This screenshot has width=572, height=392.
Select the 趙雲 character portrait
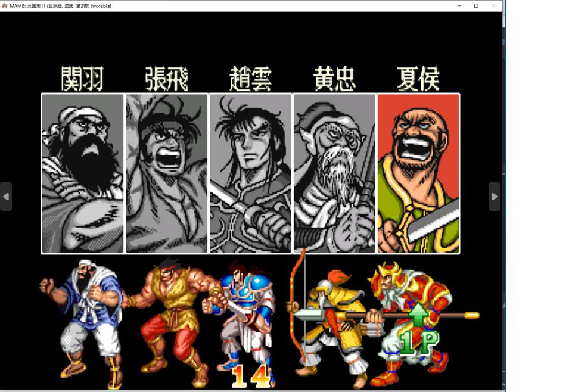point(251,173)
